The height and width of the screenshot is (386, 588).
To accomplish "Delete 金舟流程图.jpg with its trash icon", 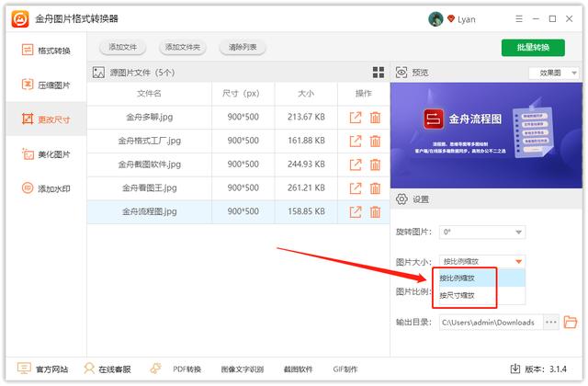I will click(x=375, y=212).
